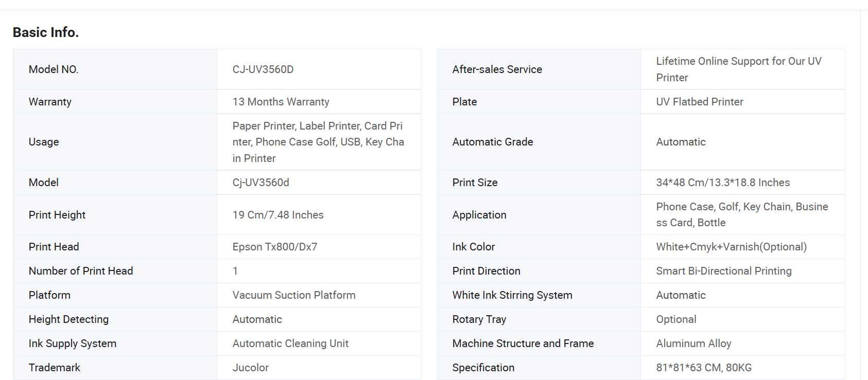Click the 'Trademark' label
Screen dimensions: 868x380
point(55,368)
